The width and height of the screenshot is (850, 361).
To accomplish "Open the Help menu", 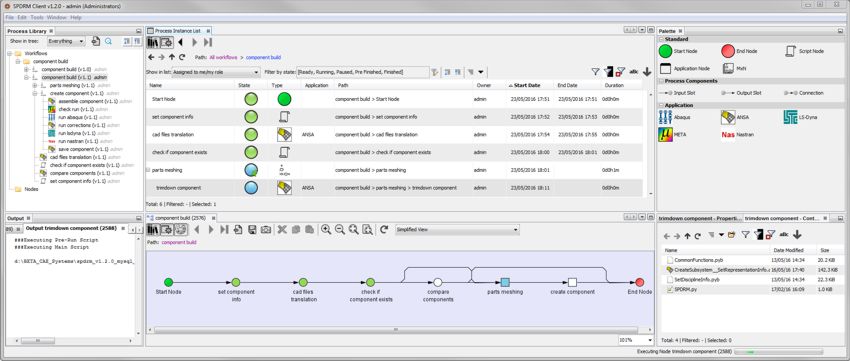I will click(75, 18).
